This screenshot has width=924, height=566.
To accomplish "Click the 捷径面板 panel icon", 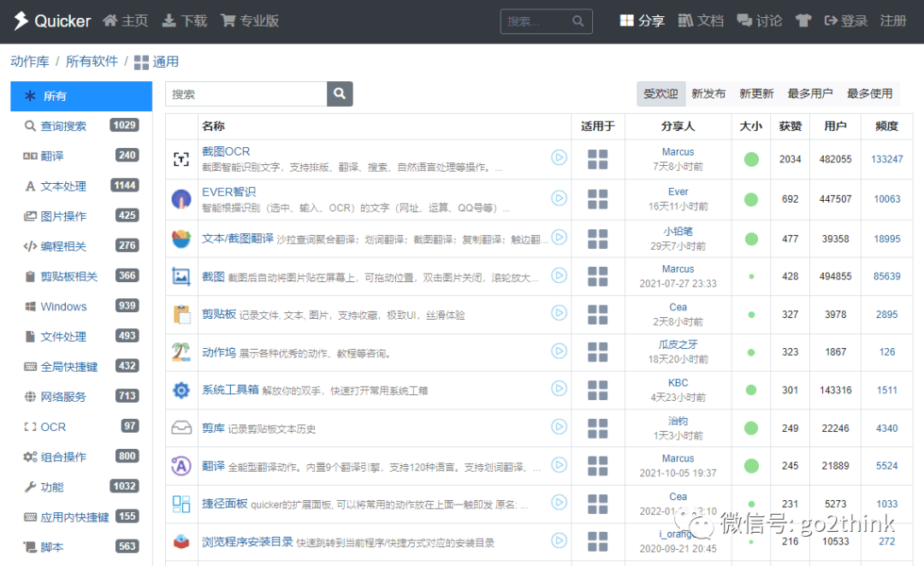I will pyautogui.click(x=181, y=504).
